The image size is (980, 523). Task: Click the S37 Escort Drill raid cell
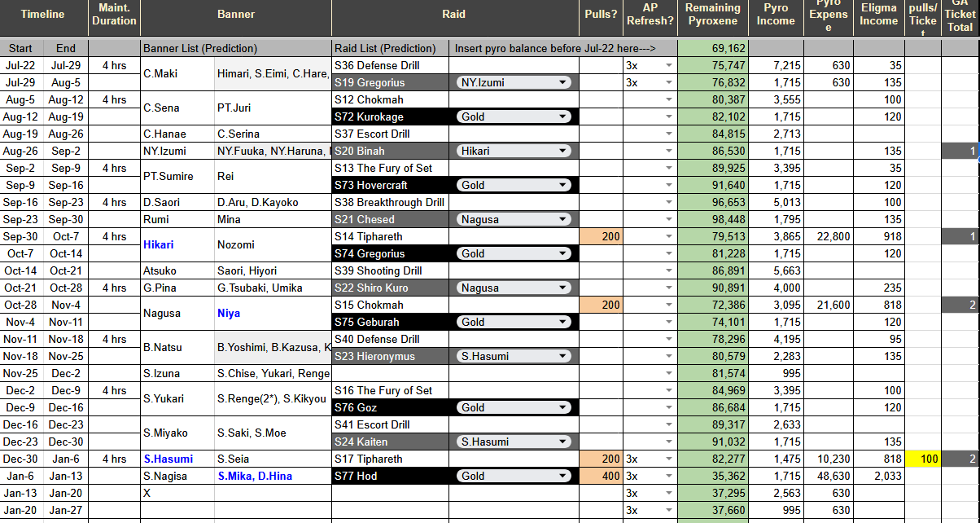click(391, 134)
